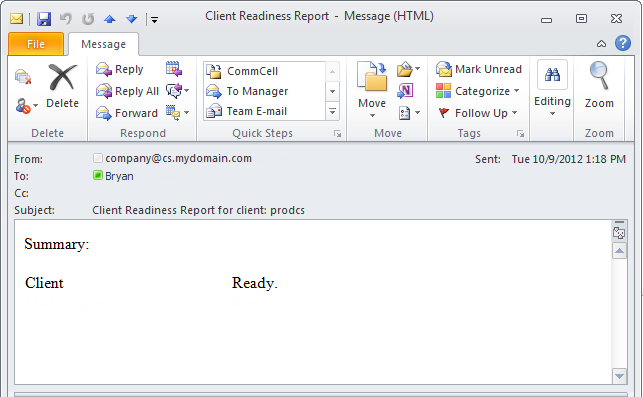Open Manage Quick Steps dialog launcher
The image size is (643, 397).
tap(337, 134)
